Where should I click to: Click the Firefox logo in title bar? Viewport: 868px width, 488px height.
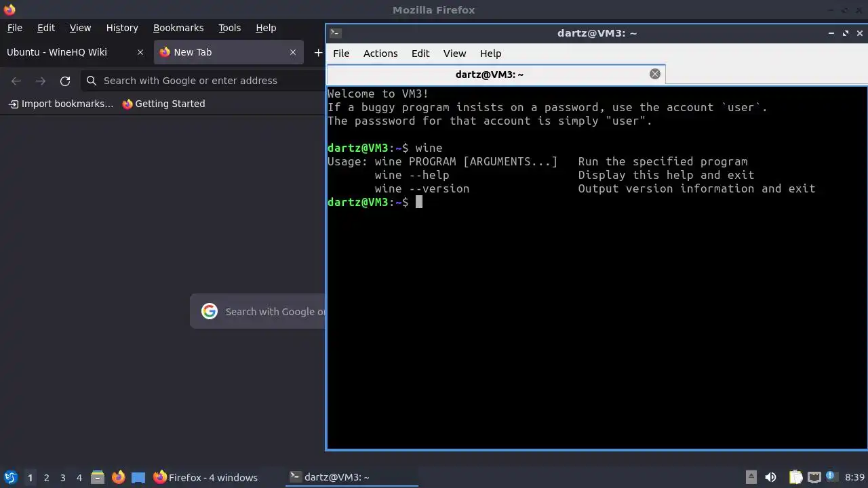tap(9, 9)
